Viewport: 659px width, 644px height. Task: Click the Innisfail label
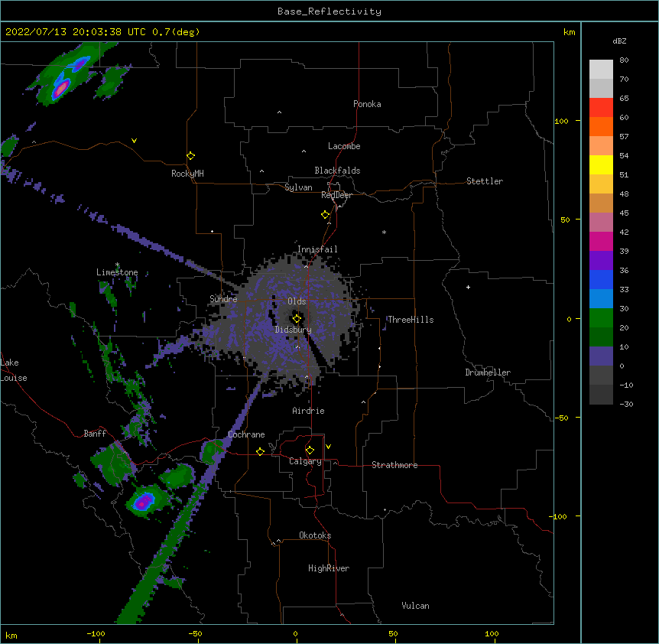coord(317,249)
